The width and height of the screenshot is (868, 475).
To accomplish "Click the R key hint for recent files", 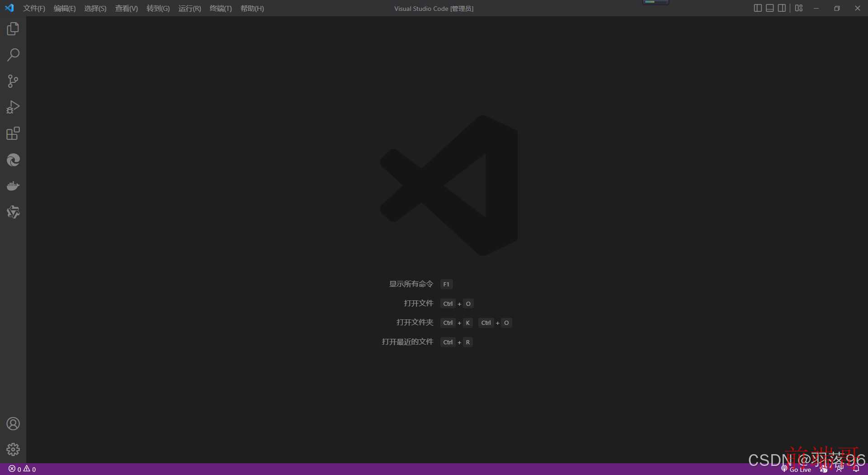I will click(x=468, y=342).
